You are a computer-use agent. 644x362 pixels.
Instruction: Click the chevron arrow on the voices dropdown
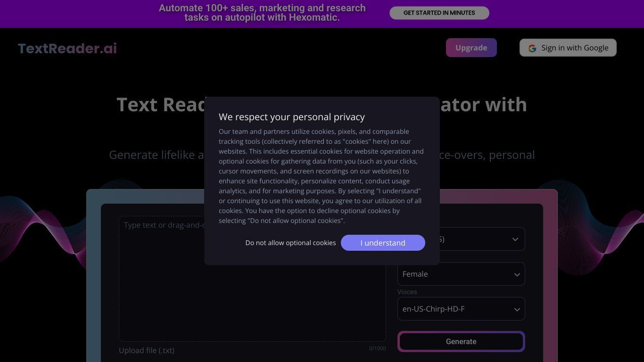pos(517,309)
